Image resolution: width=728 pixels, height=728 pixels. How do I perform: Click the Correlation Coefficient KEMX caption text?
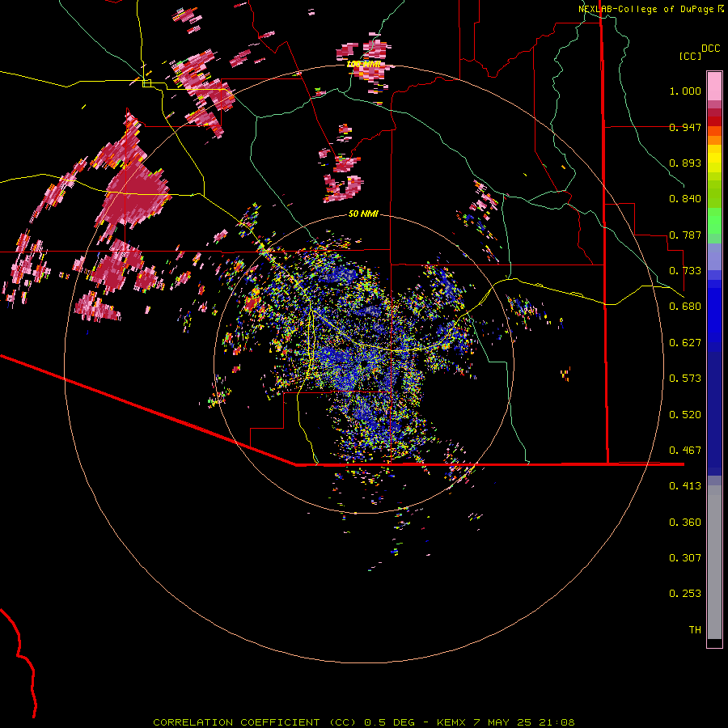[x=363, y=722]
